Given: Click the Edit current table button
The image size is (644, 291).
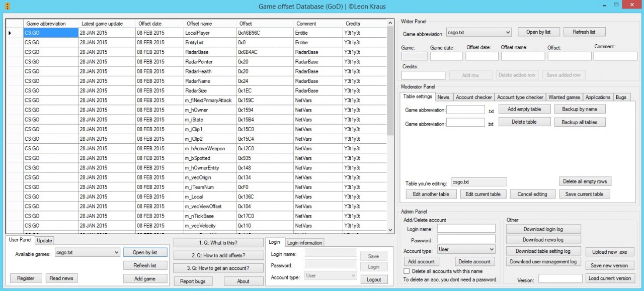Looking at the screenshot, I should click(483, 194).
